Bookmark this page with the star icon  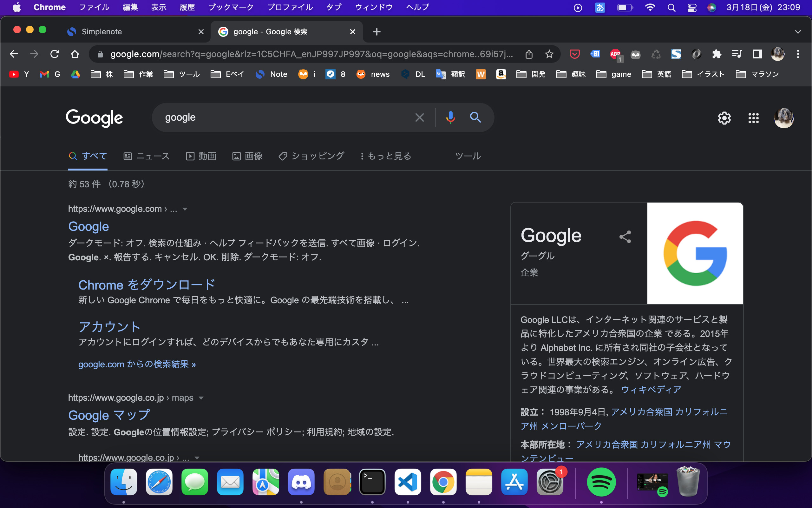[549, 54]
